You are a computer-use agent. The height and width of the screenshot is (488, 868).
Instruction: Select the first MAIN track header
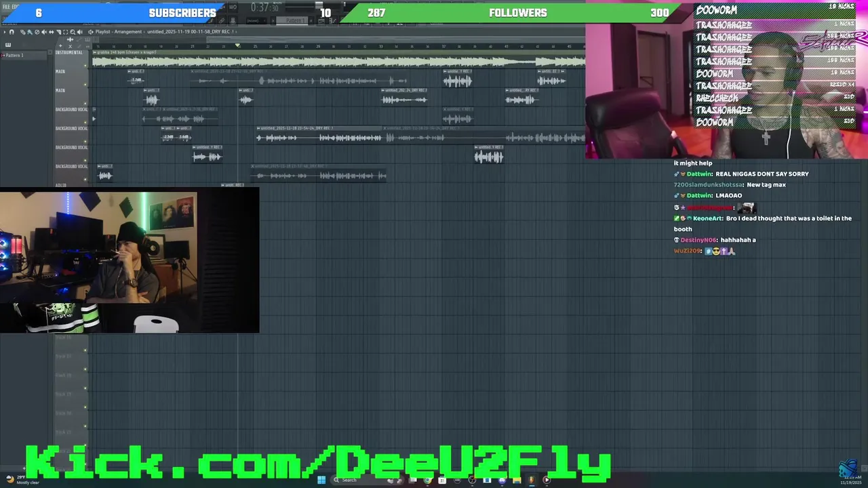pyautogui.click(x=72, y=77)
